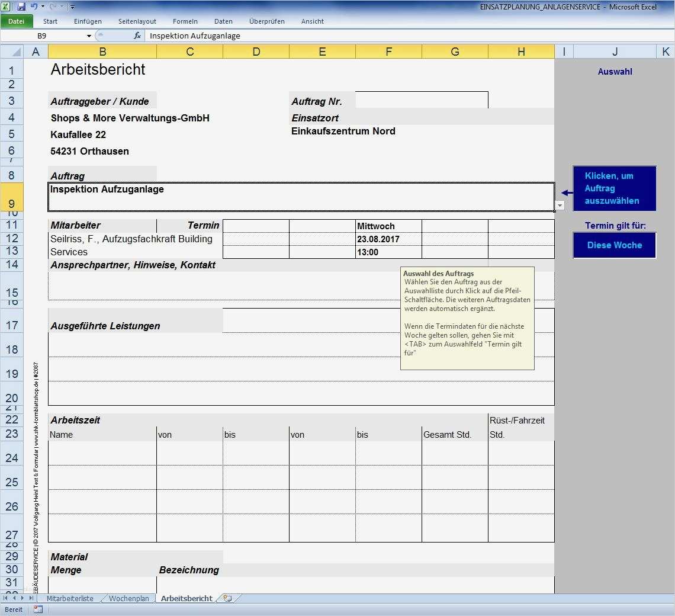Click the Excel program icon

coord(8,5)
